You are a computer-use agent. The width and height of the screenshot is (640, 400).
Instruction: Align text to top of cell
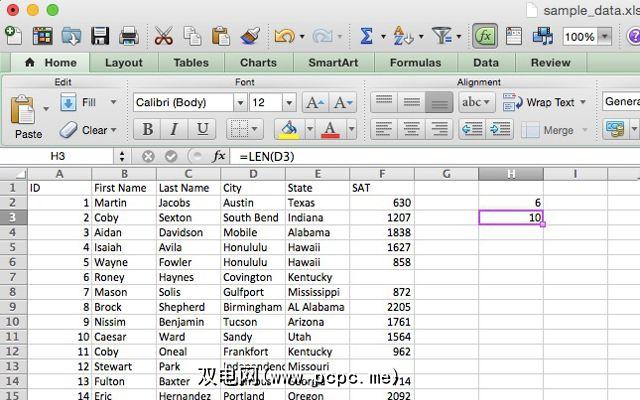coord(384,102)
